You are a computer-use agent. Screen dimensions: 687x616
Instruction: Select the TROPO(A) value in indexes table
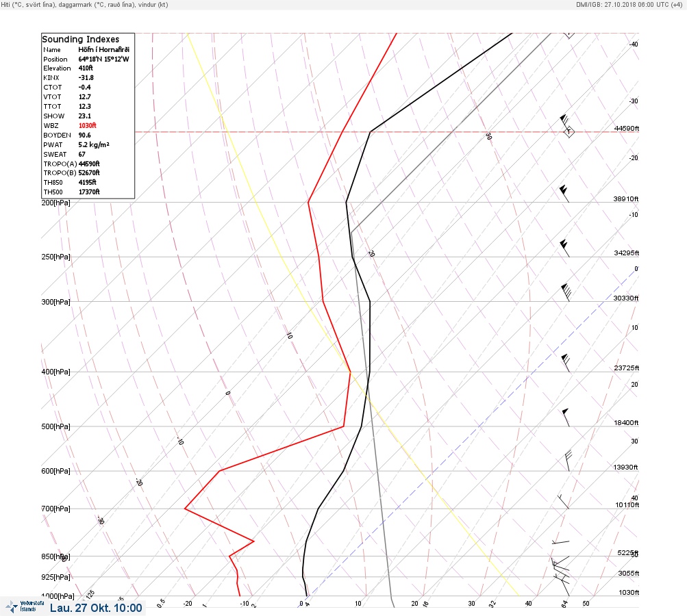(89, 164)
